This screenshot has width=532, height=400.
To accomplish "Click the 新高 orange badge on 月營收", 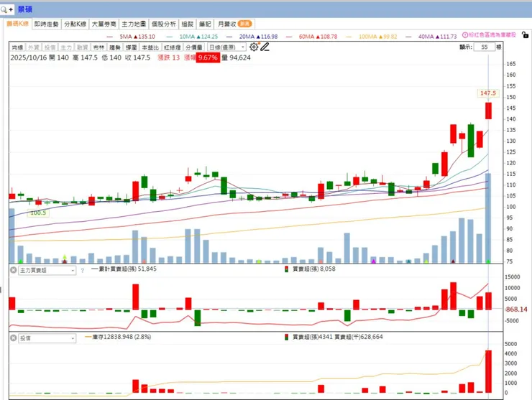I will [244, 24].
